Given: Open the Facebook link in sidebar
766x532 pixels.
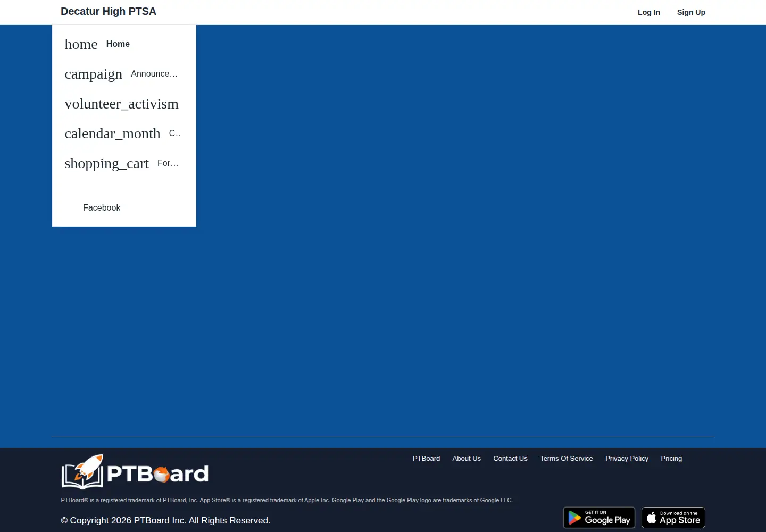Looking at the screenshot, I should click(x=102, y=208).
